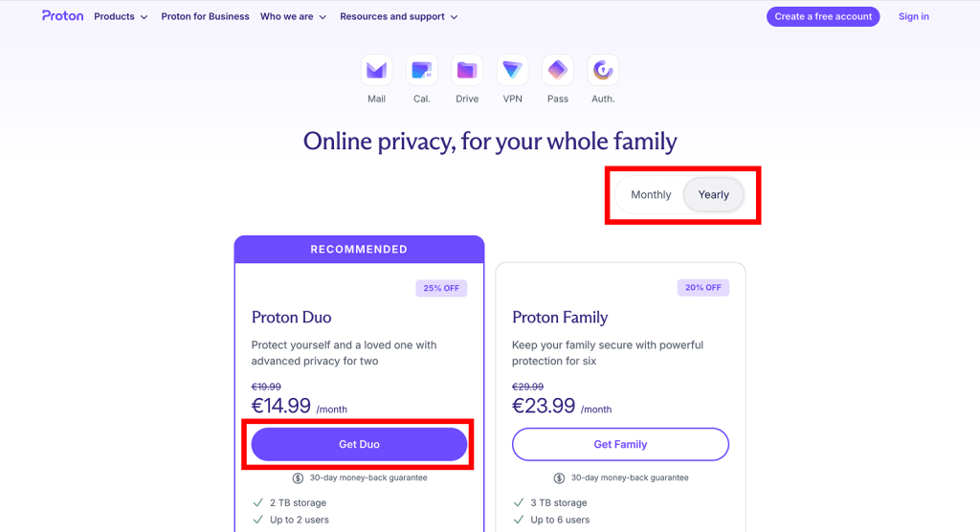This screenshot has width=980, height=532.
Task: Click the Proton logo in header
Action: pos(62,16)
